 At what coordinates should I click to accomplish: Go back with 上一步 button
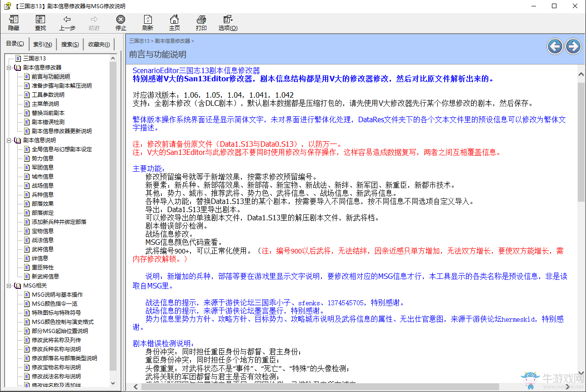click(x=67, y=23)
